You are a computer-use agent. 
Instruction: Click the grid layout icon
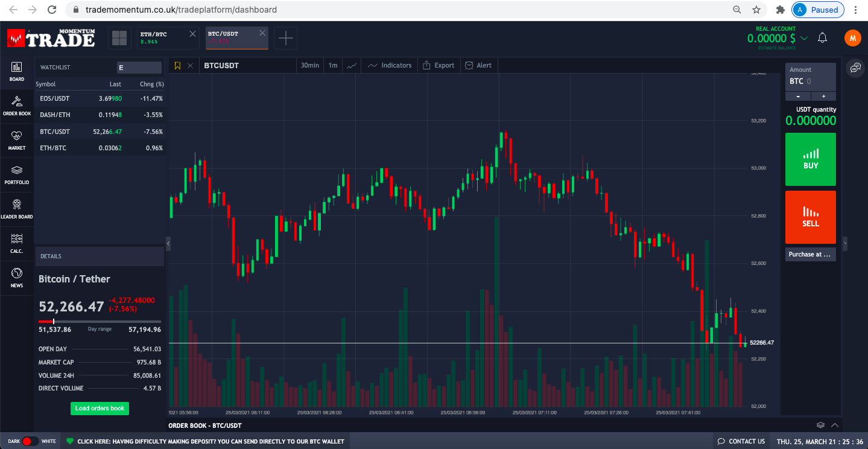tap(119, 38)
